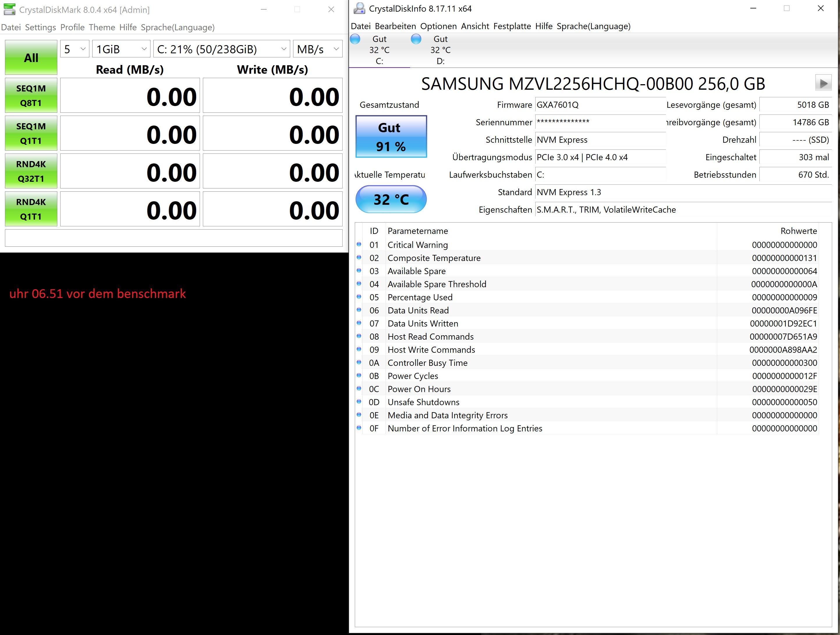Click the 32 °C temperature button
The width and height of the screenshot is (840, 635).
[x=391, y=200]
